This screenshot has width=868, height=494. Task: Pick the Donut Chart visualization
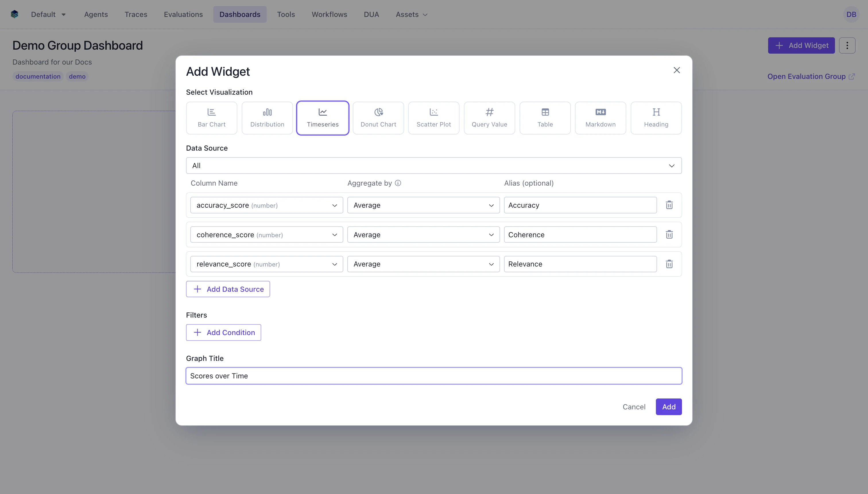coord(378,118)
